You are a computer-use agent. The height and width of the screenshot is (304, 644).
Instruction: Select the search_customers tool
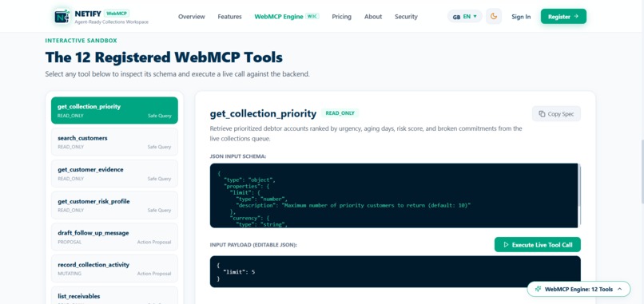(114, 142)
